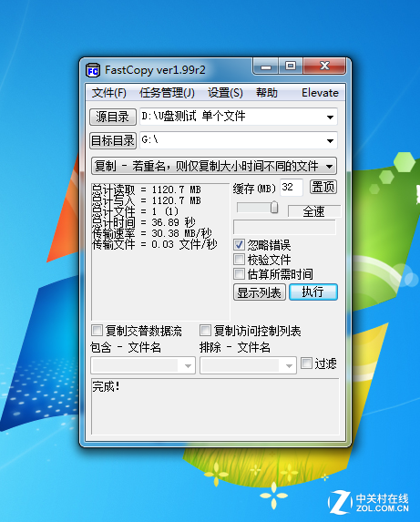Click the 总计读取 = 1120.7 MB line
The width and height of the screenshot is (420, 522).
[147, 189]
